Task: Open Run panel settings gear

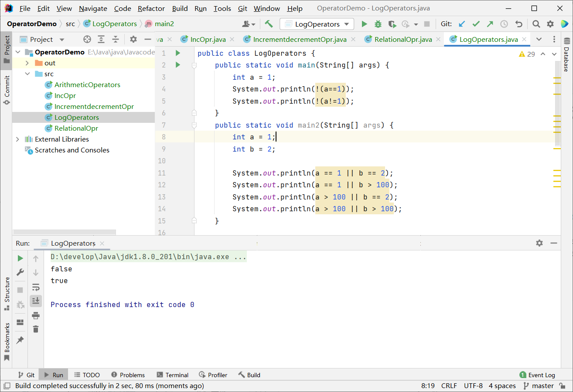Action: (x=539, y=243)
